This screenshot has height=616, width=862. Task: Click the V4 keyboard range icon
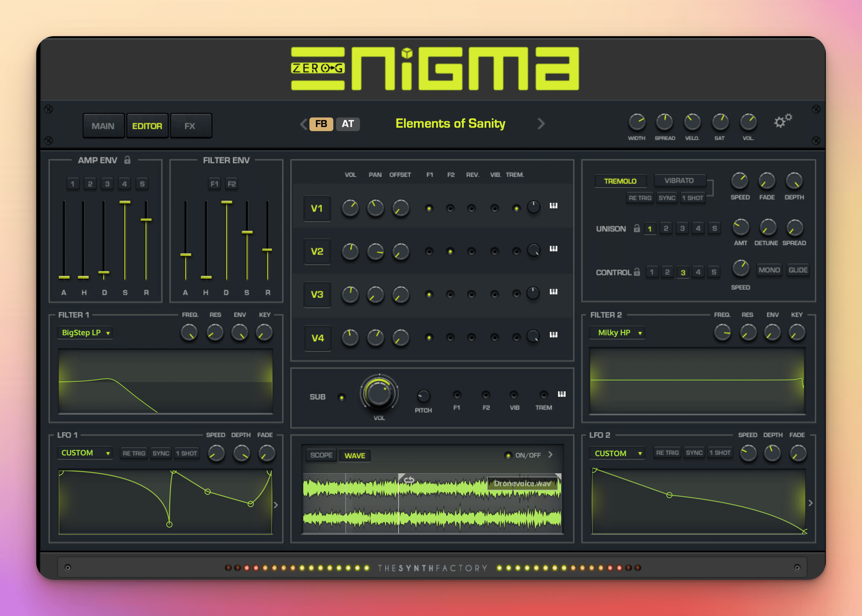[x=554, y=335]
